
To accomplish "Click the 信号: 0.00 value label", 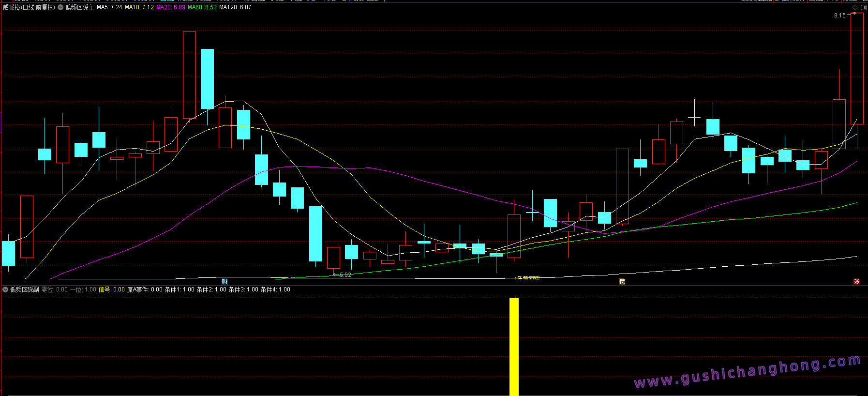I will pyautogui.click(x=112, y=289).
